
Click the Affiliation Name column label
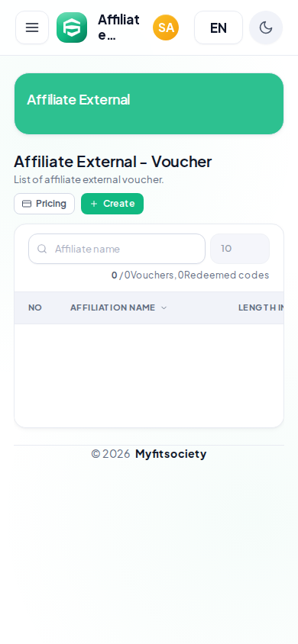point(112,308)
